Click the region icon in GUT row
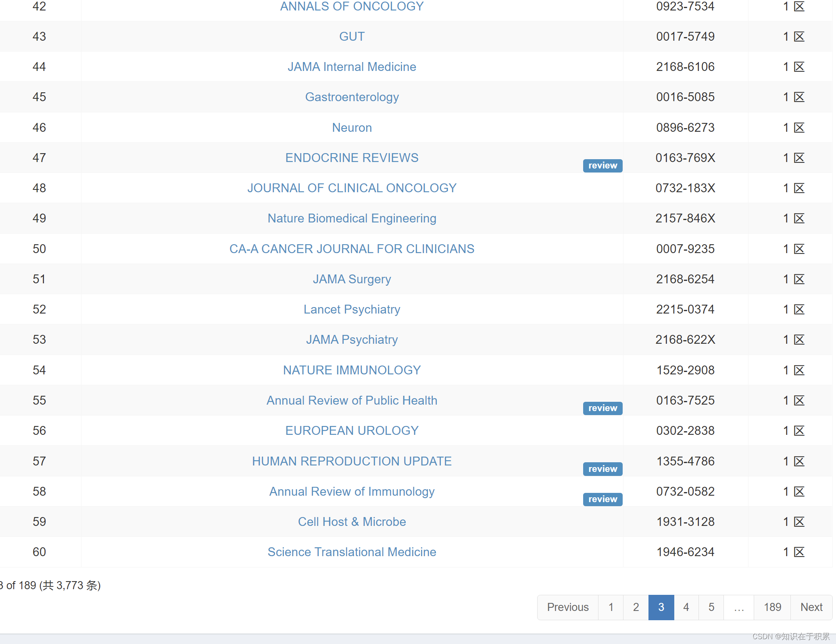The image size is (836, 644). [799, 37]
